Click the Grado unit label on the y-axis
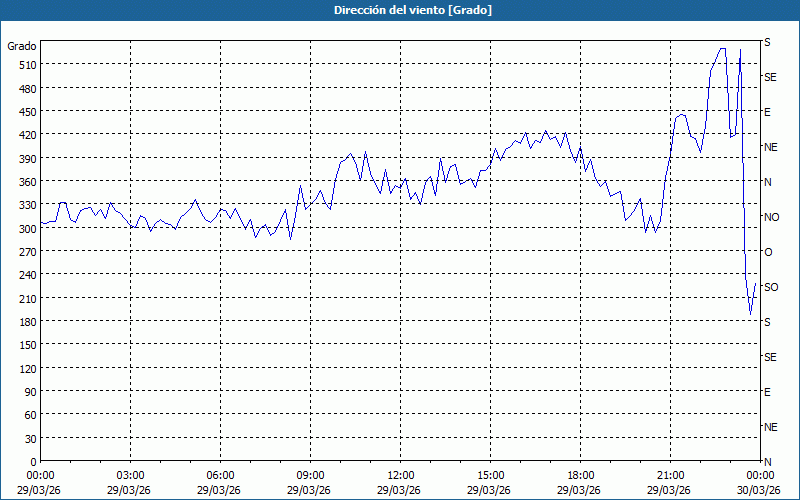800x500 pixels. tap(22, 46)
